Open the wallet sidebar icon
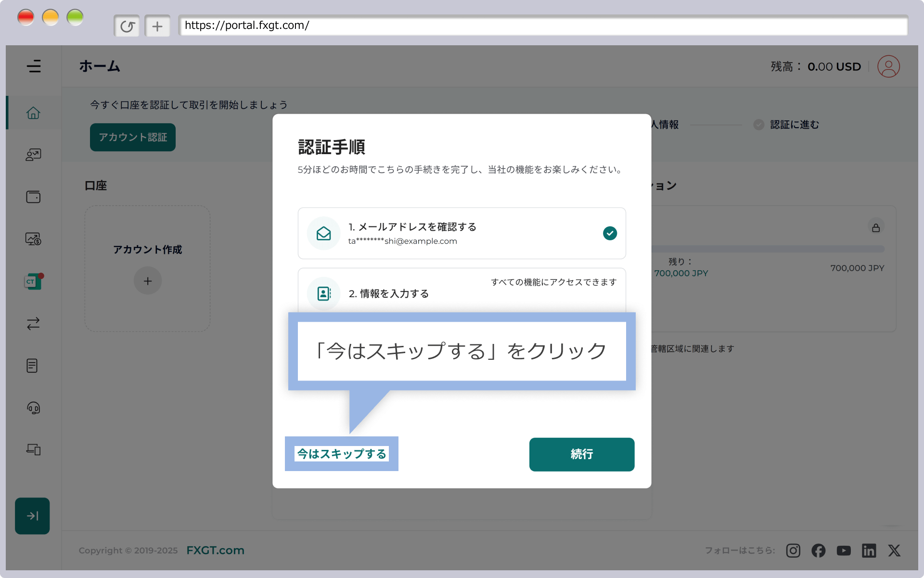The height and width of the screenshot is (578, 924). pos(33,197)
